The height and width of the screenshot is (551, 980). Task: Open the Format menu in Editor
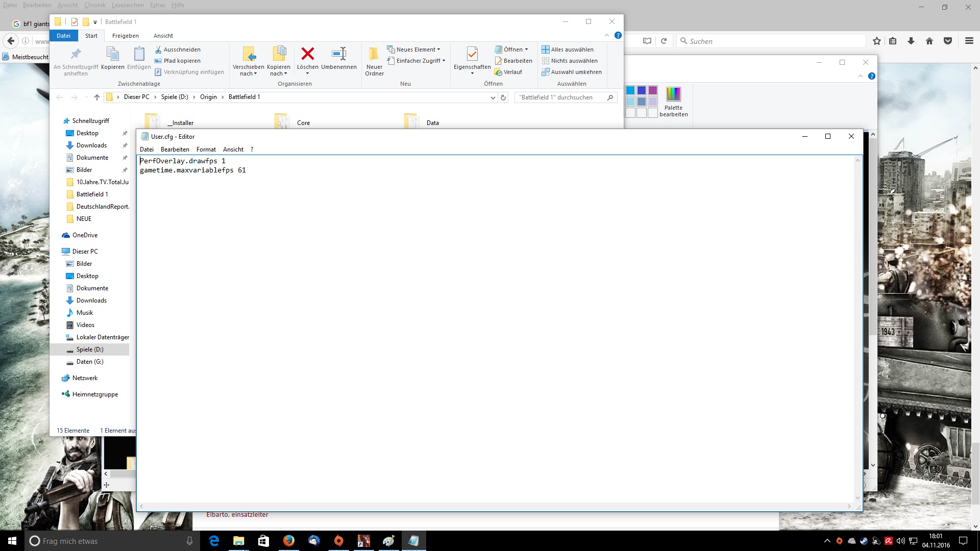coord(206,149)
